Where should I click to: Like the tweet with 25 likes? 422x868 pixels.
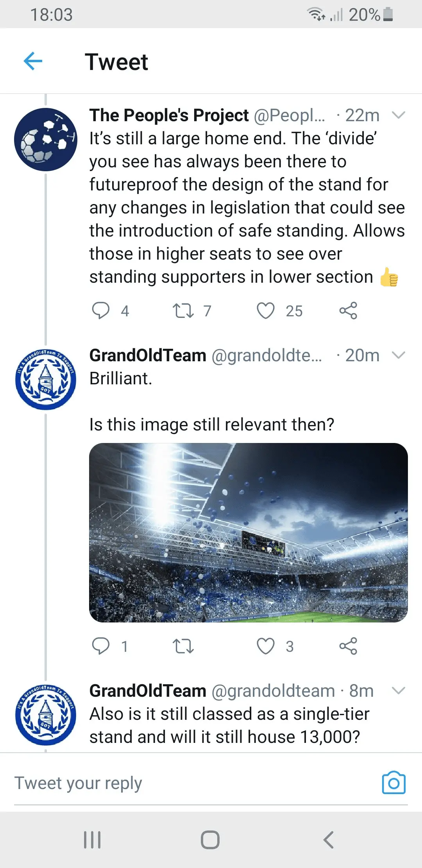[266, 311]
